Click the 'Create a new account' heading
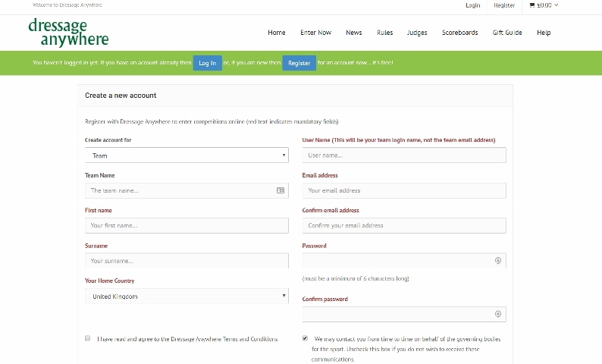 pos(121,96)
